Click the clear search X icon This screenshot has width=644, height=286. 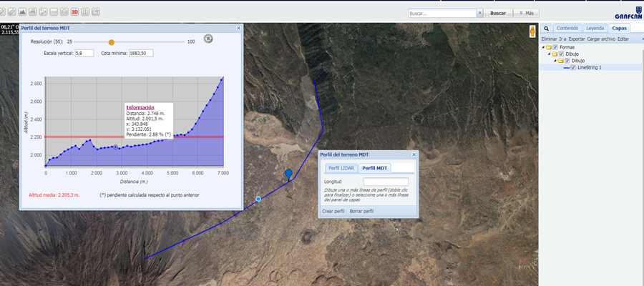pyautogui.click(x=479, y=13)
